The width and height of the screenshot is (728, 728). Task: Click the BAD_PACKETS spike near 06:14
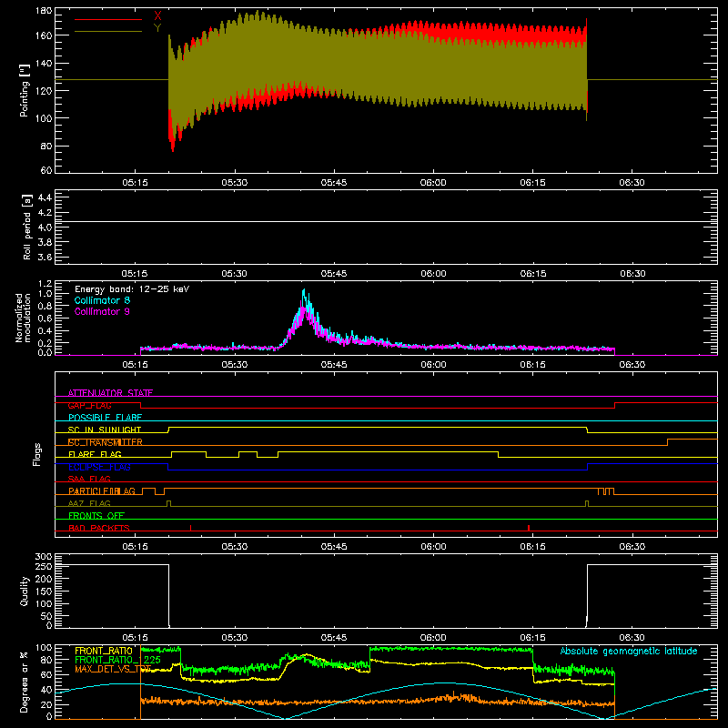[x=529, y=528]
